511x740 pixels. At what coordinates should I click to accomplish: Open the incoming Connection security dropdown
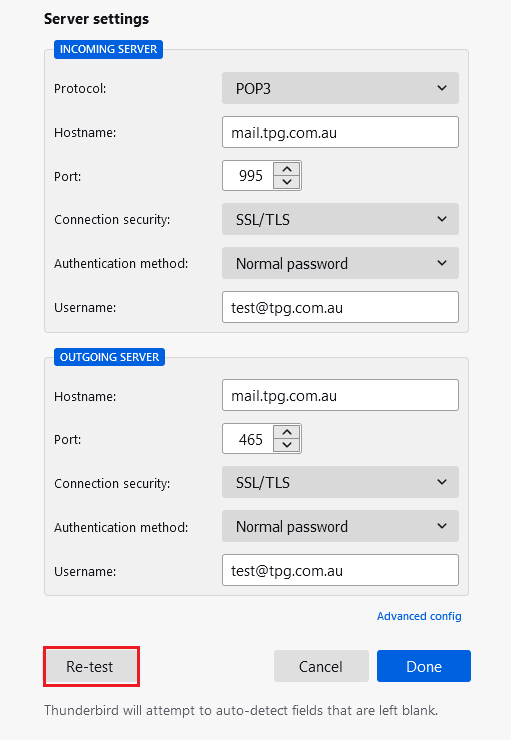340,219
